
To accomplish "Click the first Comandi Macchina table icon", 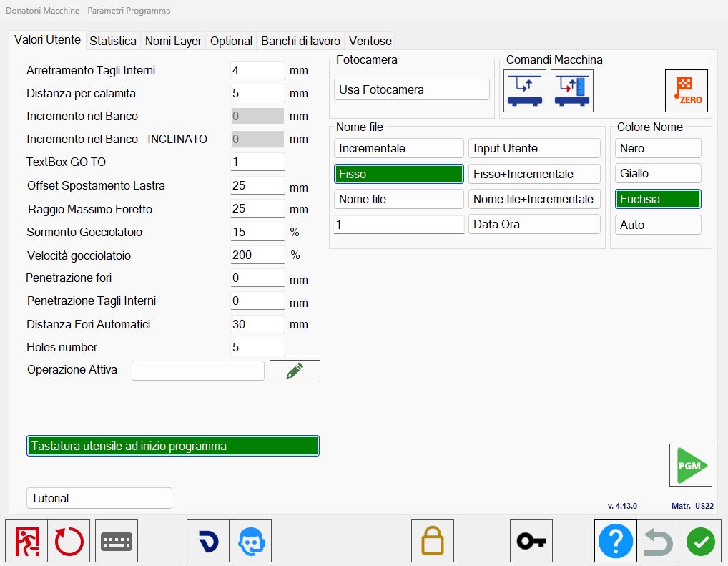I will 525,91.
